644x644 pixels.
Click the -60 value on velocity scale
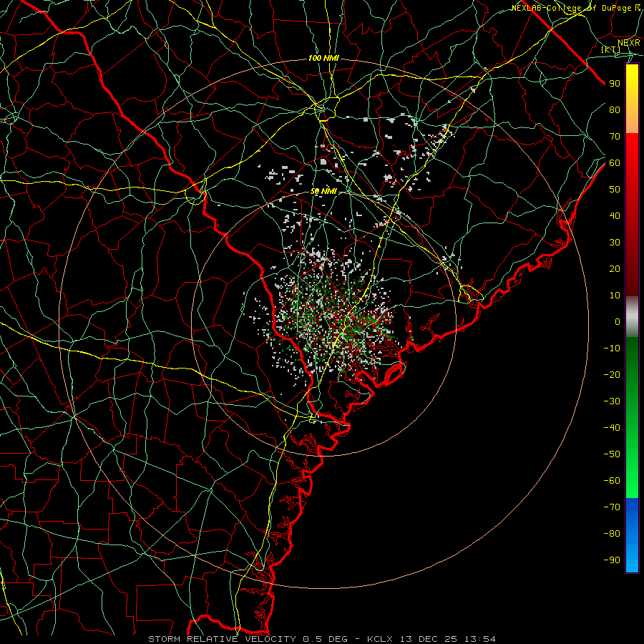click(612, 481)
